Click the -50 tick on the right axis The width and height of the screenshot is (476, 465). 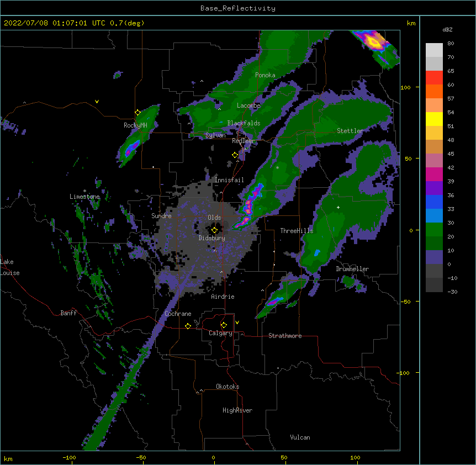point(405,302)
